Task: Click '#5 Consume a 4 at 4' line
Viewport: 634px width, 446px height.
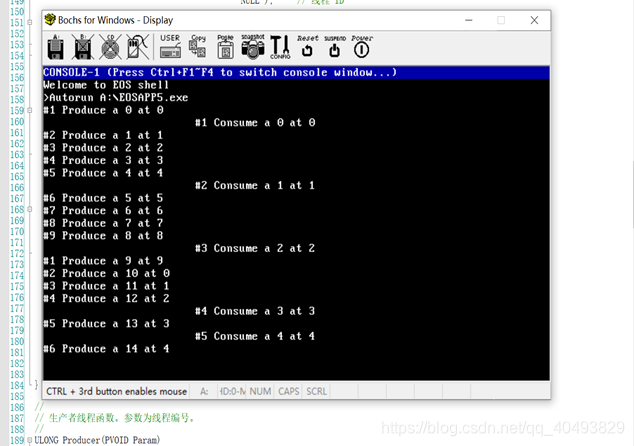Action: click(x=255, y=336)
